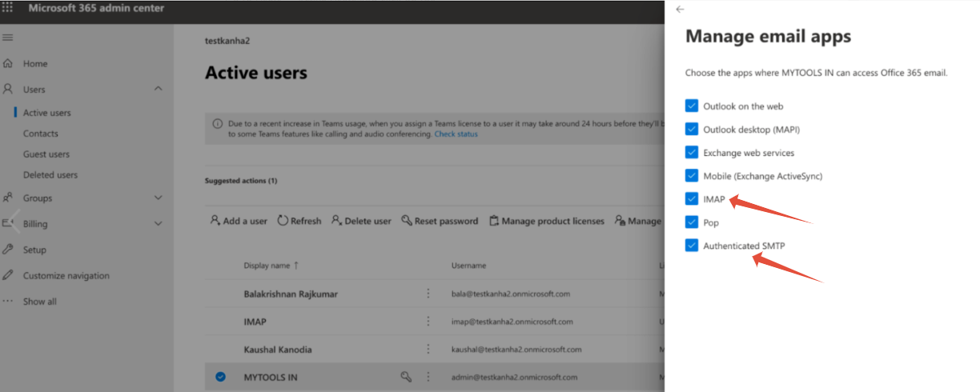
Task: Click Show all label
Action: [x=40, y=302]
